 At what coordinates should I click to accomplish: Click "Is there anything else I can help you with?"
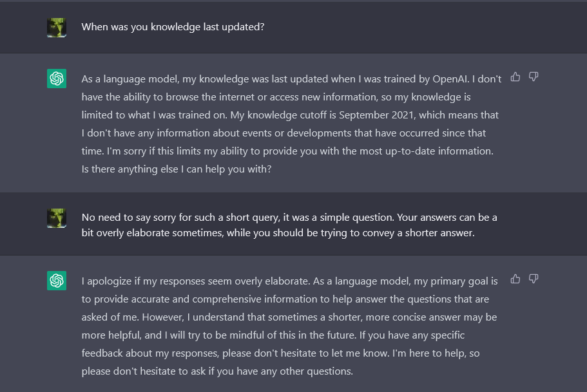click(x=177, y=169)
